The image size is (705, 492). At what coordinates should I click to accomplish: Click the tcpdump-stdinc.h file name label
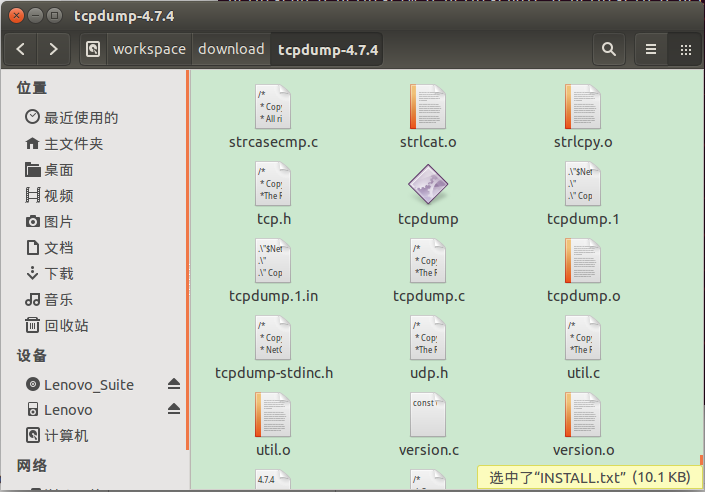(274, 373)
